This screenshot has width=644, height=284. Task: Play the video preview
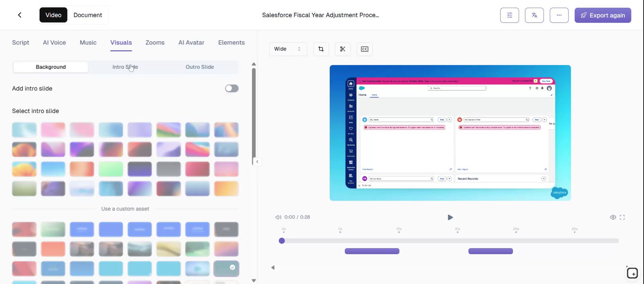tap(450, 217)
